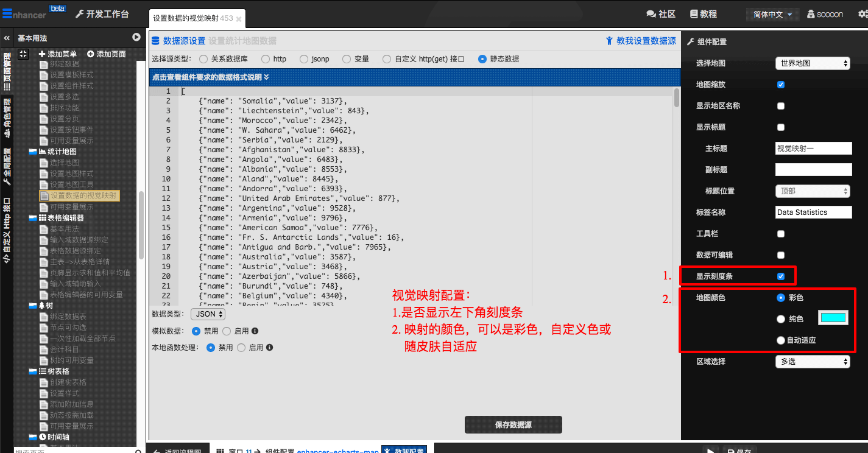868x453 pixels.
Task: Enable the 显示地区名称 checkbox
Action: click(781, 106)
